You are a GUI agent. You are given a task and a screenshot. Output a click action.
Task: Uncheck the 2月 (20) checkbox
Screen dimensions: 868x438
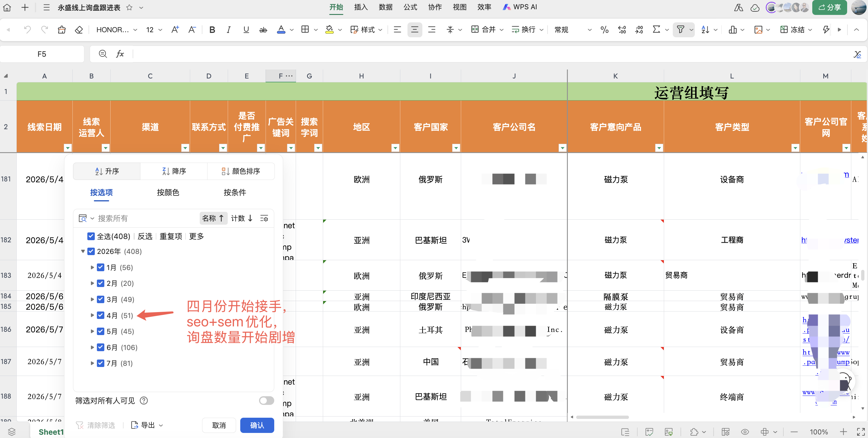tap(100, 283)
